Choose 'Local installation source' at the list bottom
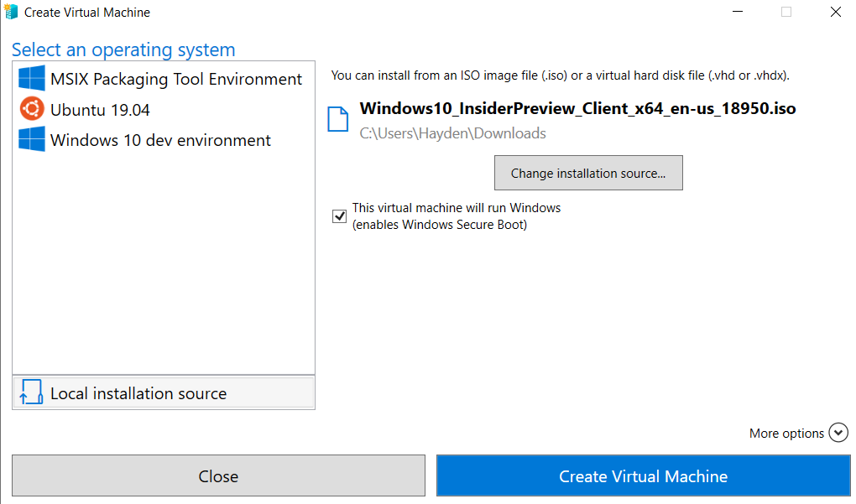Viewport: 856px width, 504px height. [x=138, y=392]
